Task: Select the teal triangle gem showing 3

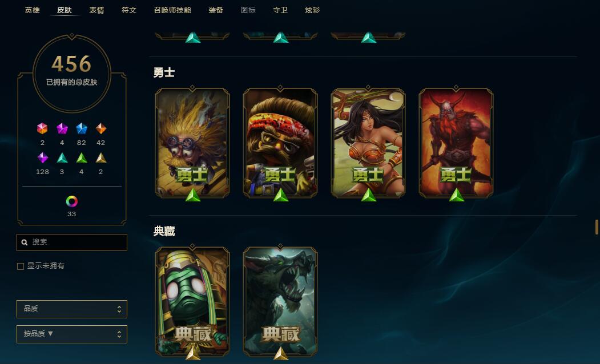Action: [62, 157]
